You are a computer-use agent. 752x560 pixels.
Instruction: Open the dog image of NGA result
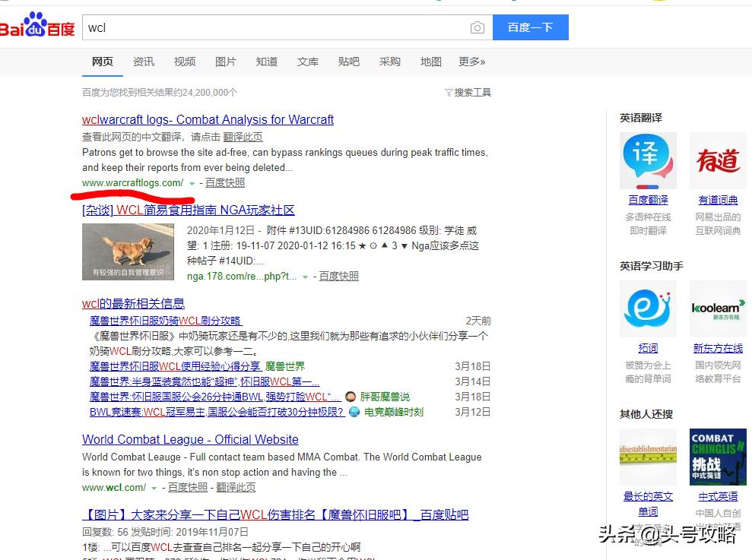click(x=128, y=252)
